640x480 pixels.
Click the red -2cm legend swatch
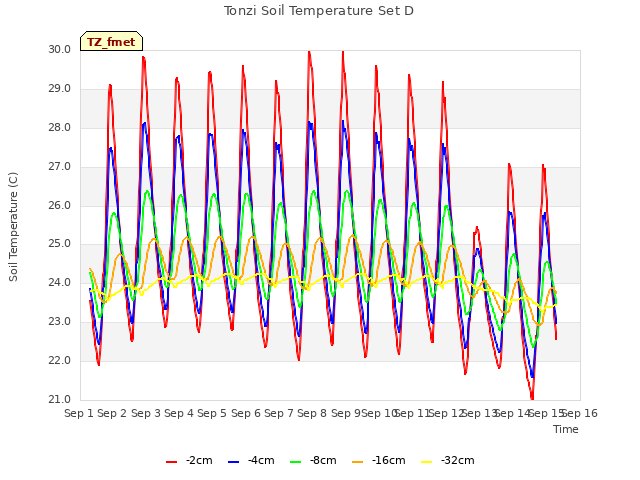point(171,462)
